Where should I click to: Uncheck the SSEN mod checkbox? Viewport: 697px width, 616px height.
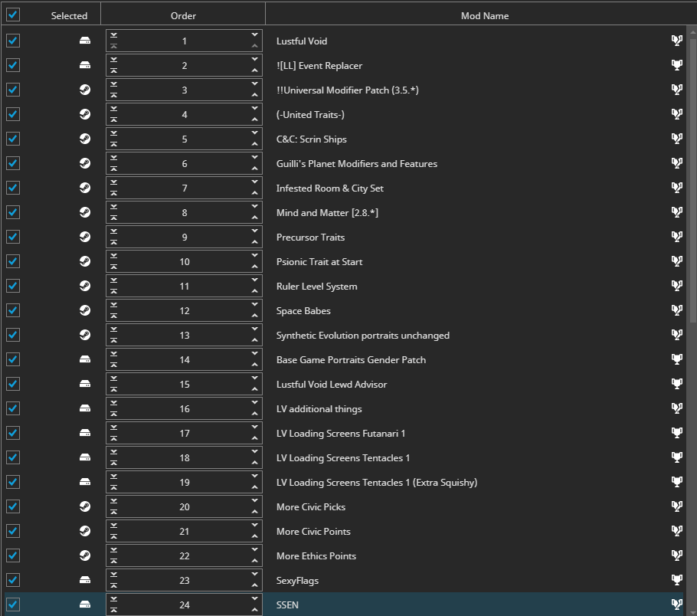[13, 605]
